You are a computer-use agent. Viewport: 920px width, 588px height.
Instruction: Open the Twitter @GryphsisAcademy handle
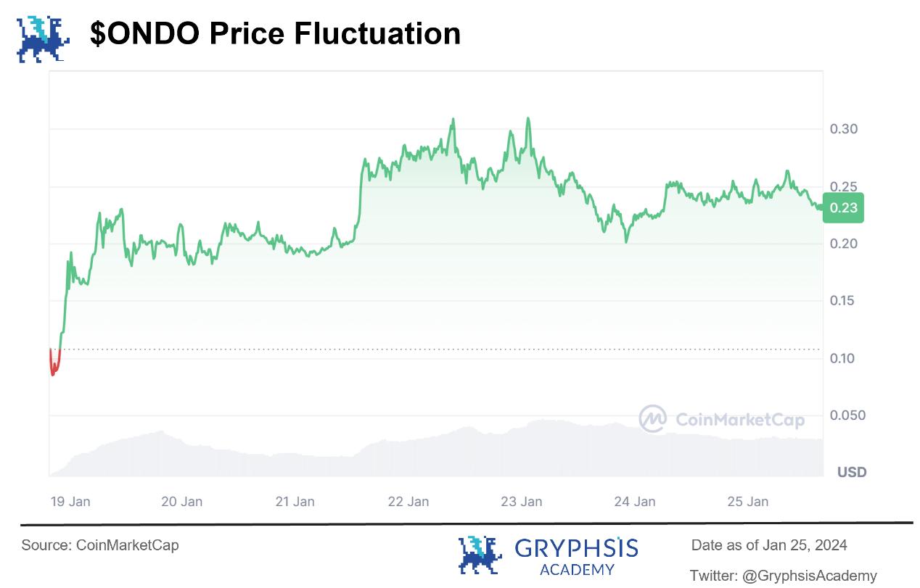pyautogui.click(x=783, y=576)
